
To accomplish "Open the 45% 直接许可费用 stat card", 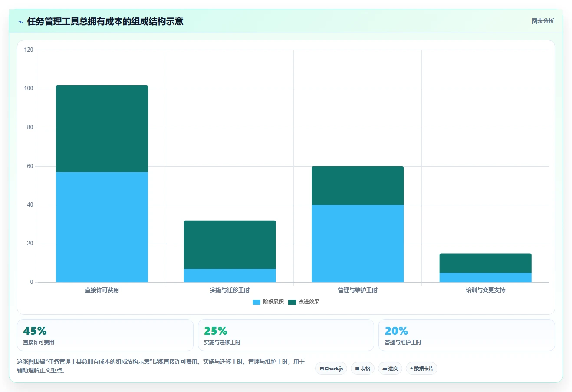I will pyautogui.click(x=105, y=335).
